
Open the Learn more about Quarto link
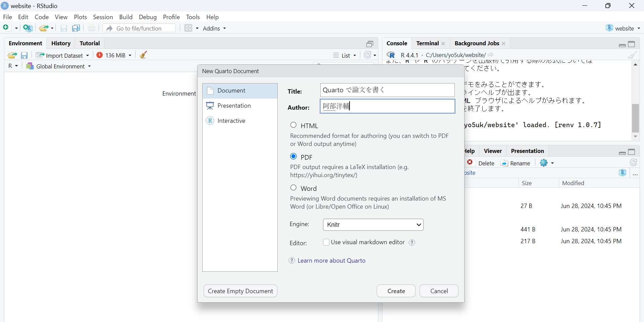331,261
